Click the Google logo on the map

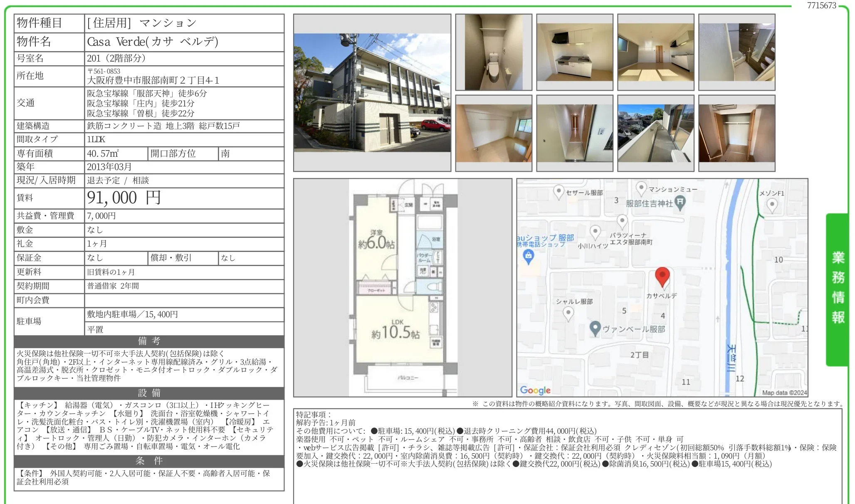click(535, 390)
